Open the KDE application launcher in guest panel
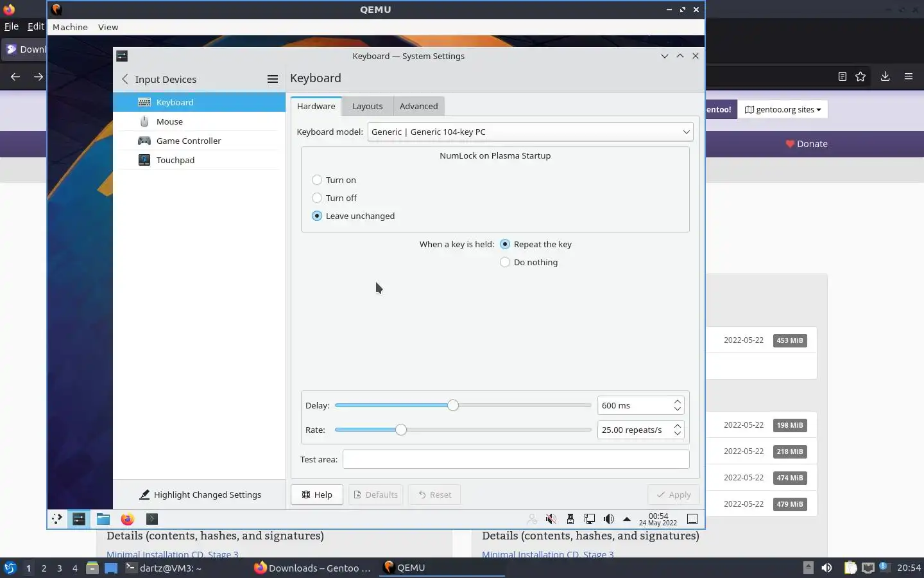 [57, 519]
